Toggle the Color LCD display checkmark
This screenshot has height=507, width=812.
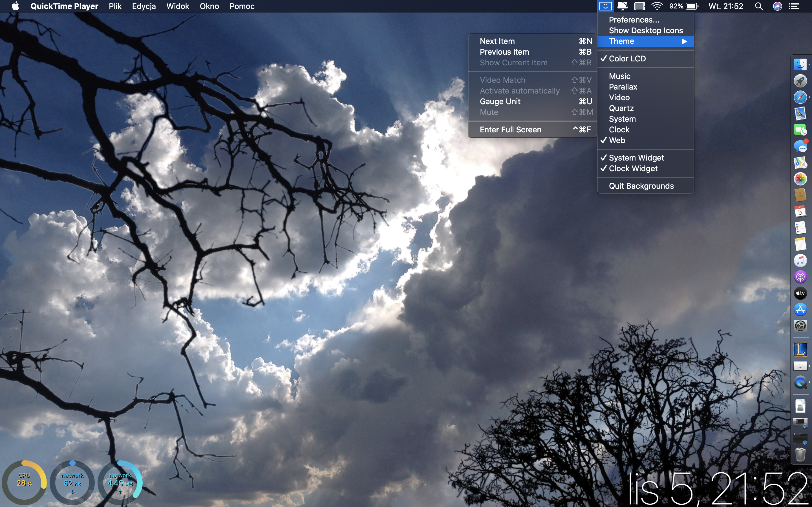click(x=627, y=59)
